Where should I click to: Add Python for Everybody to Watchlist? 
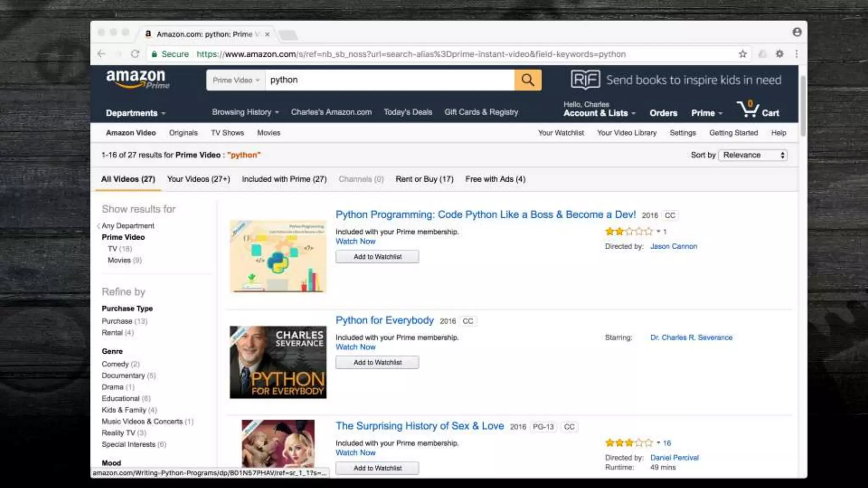pyautogui.click(x=377, y=363)
